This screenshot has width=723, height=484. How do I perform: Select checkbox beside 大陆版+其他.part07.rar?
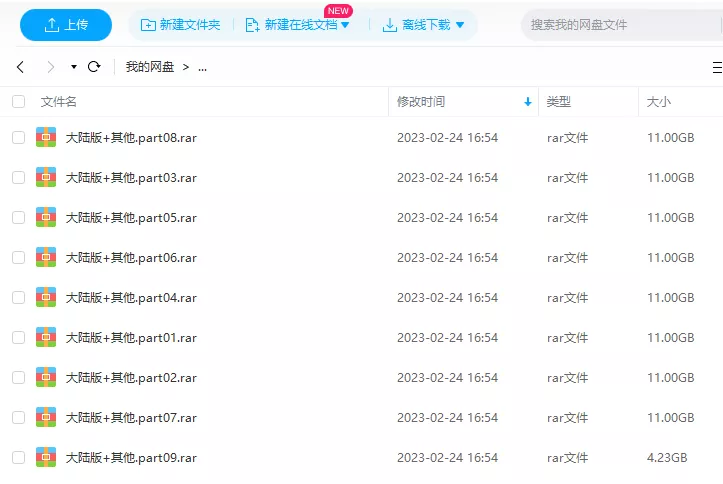(18, 417)
